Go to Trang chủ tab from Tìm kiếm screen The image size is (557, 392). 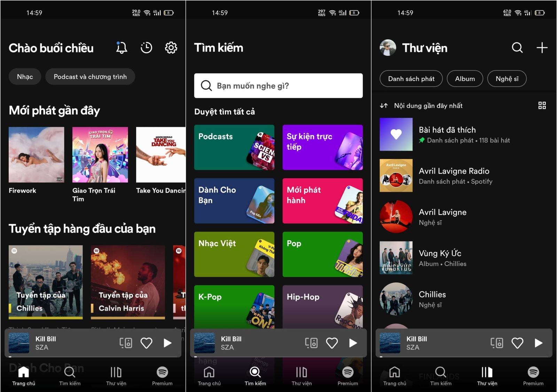pyautogui.click(x=209, y=376)
